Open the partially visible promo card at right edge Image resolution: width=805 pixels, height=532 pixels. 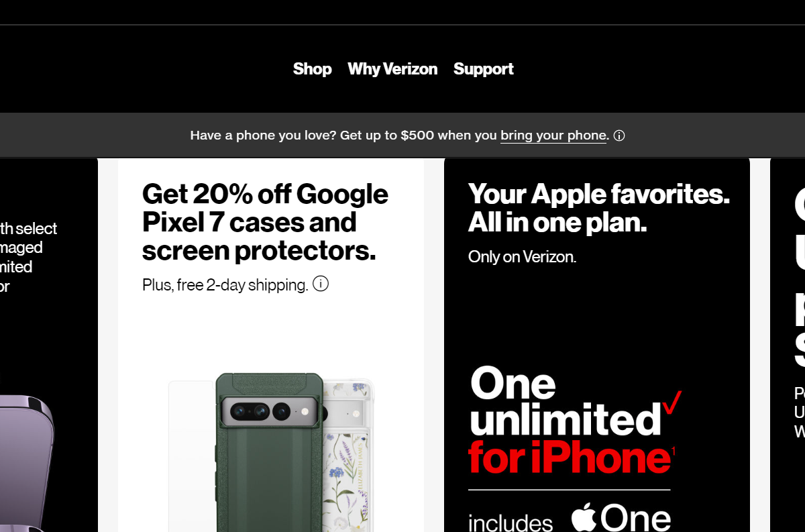click(788, 345)
